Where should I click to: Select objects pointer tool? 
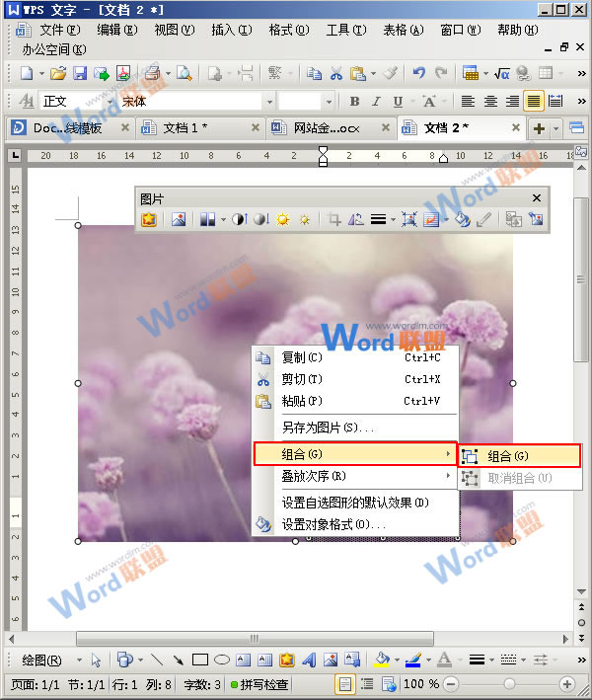[x=96, y=660]
